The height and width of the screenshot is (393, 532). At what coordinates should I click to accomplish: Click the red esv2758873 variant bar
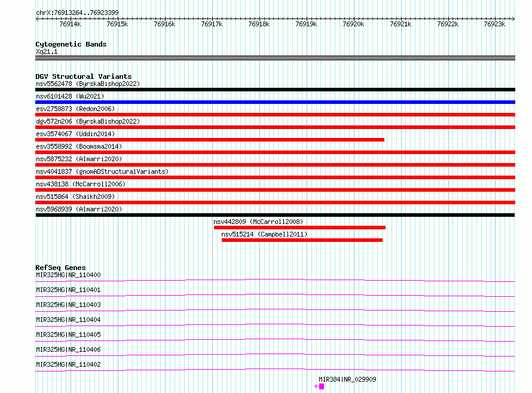point(275,115)
